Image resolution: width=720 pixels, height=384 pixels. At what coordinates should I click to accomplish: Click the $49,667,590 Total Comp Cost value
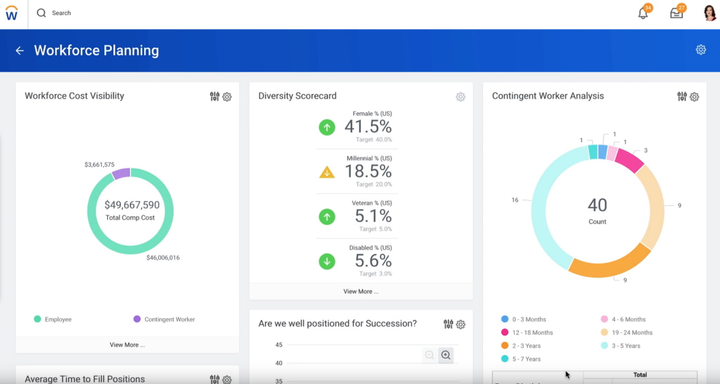tap(132, 205)
